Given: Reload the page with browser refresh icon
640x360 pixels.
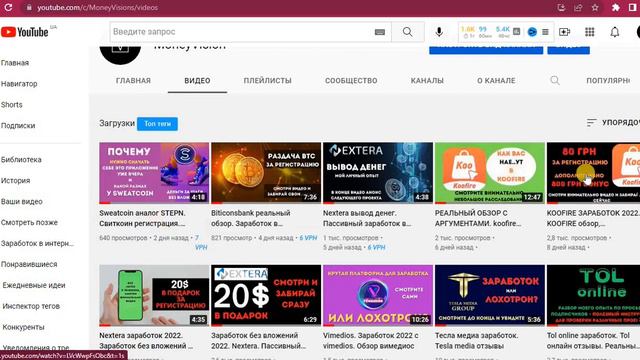Looking at the screenshot, I should 8,7.
